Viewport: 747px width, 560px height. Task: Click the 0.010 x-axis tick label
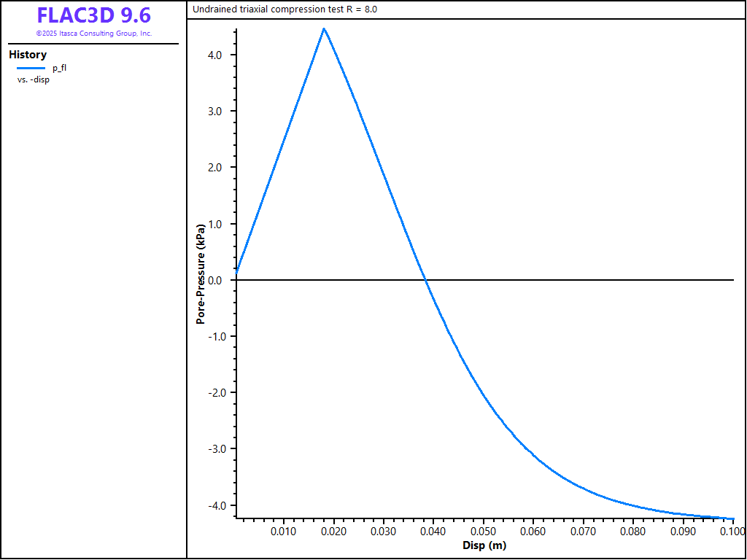[283, 532]
